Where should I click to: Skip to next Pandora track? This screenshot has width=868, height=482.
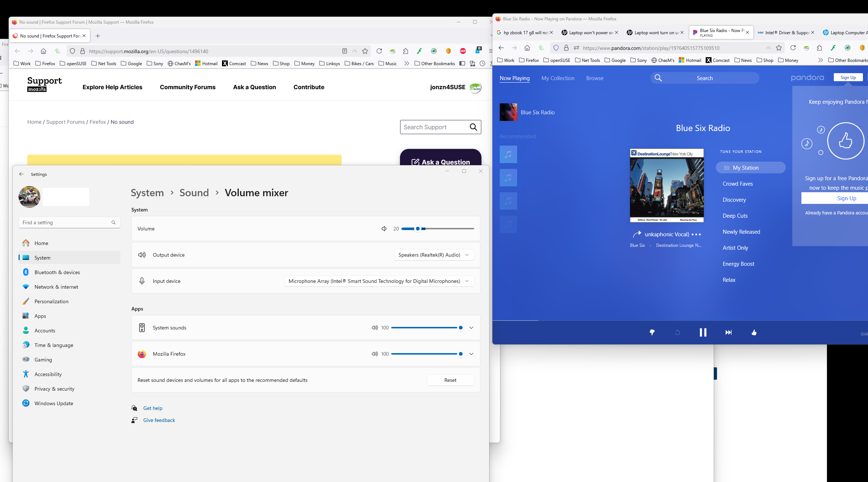pyautogui.click(x=728, y=332)
